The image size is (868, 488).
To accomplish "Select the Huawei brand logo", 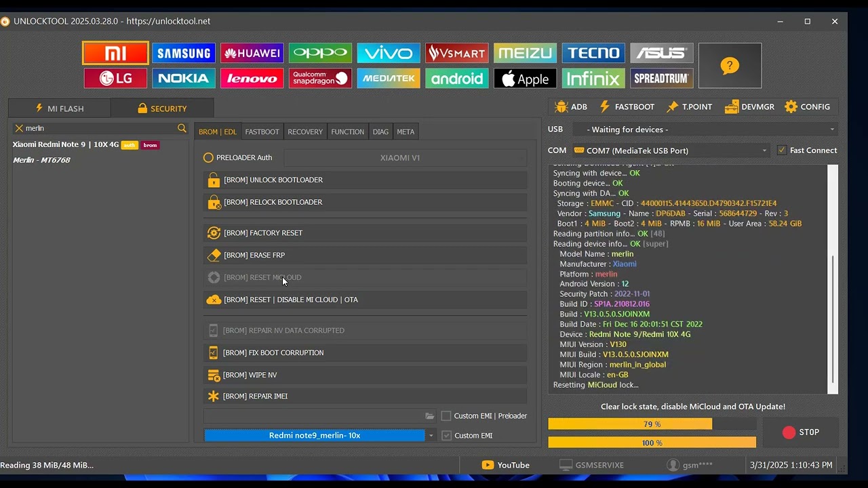I will coord(252,54).
